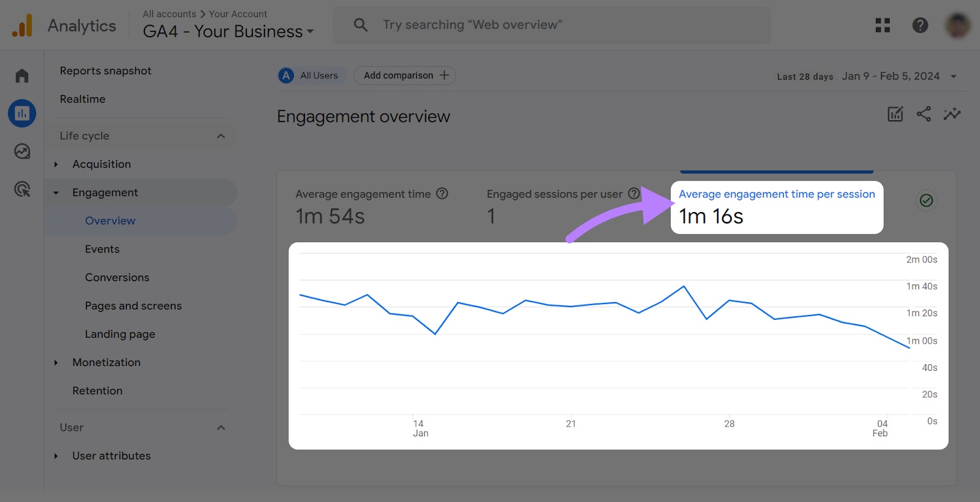The image size is (980, 502).
Task: Open the Google apps grid icon
Action: (883, 25)
